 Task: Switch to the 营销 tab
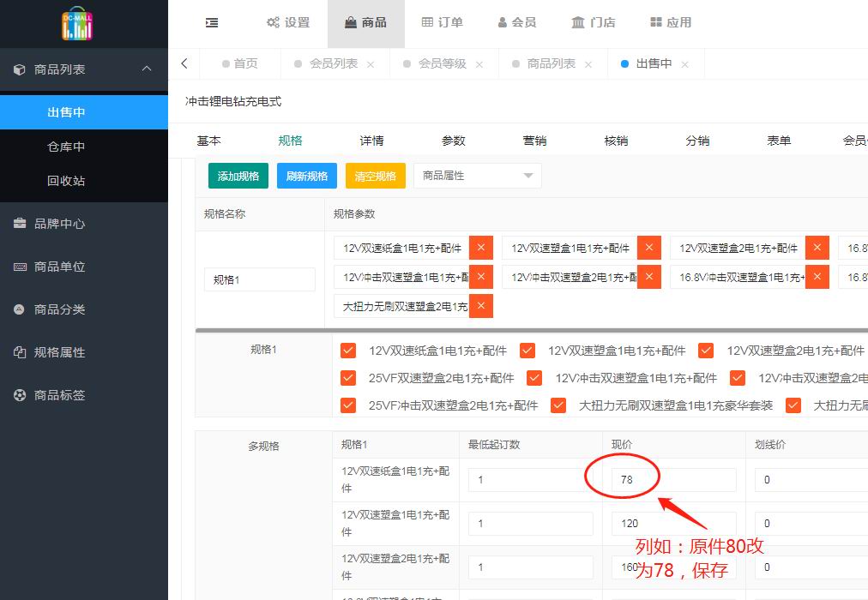point(534,141)
